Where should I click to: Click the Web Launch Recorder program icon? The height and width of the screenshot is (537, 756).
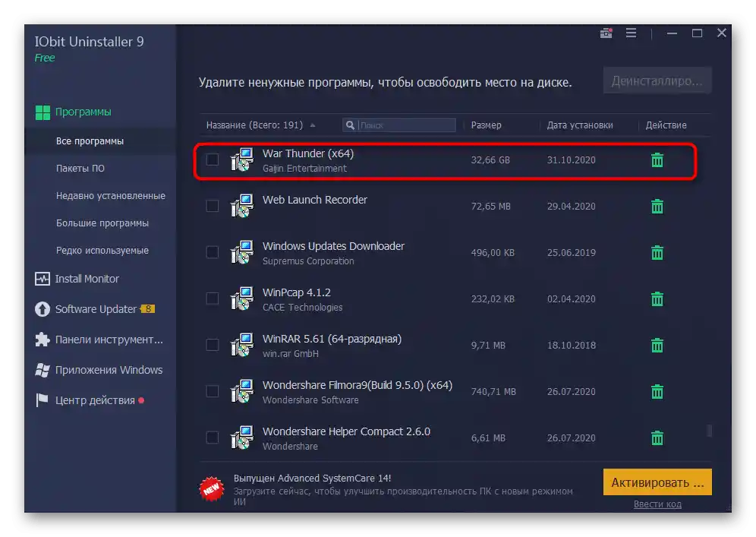tap(242, 206)
